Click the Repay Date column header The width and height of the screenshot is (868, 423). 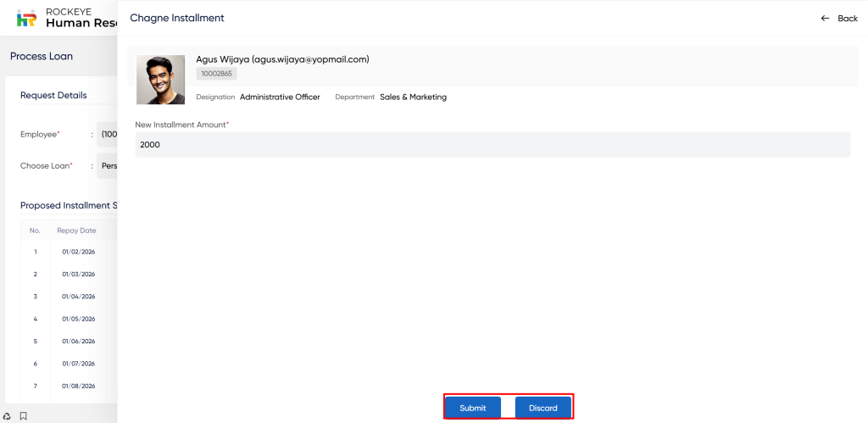tap(76, 231)
